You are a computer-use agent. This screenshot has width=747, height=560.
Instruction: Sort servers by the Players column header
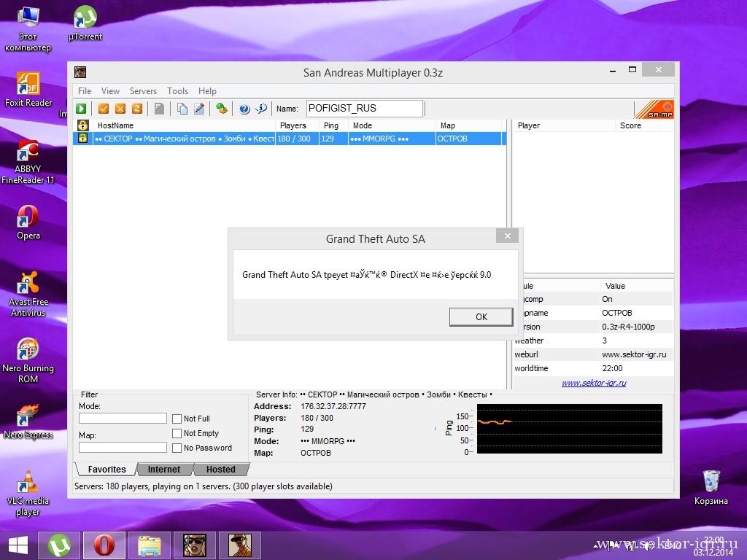[297, 125]
